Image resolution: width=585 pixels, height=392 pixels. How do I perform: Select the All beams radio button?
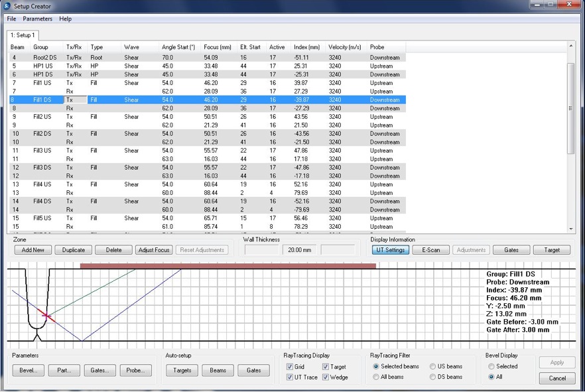[x=377, y=377]
